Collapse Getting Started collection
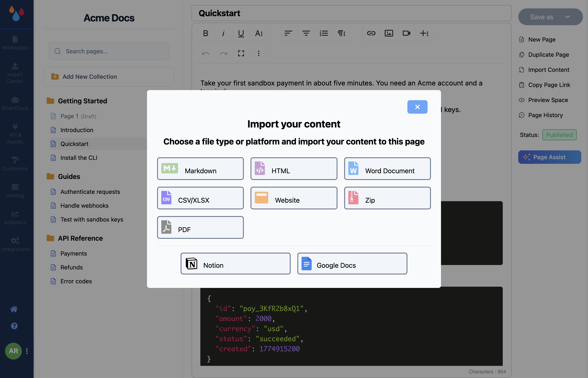Viewport: 588px width, 378px height. tap(77, 101)
